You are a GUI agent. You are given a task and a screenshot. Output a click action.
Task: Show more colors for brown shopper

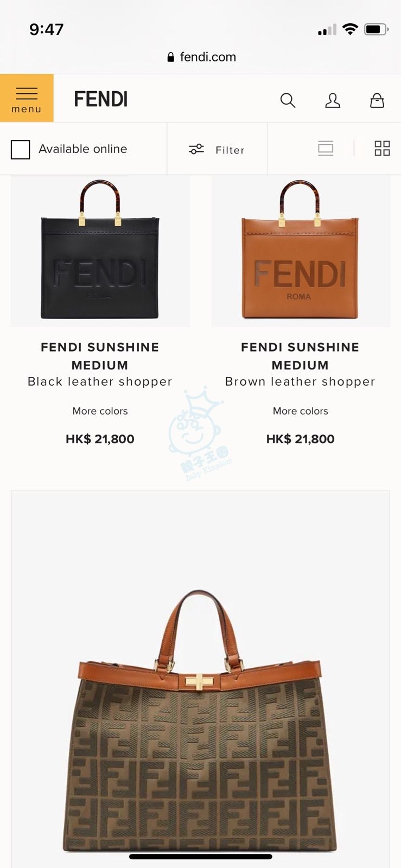301,411
